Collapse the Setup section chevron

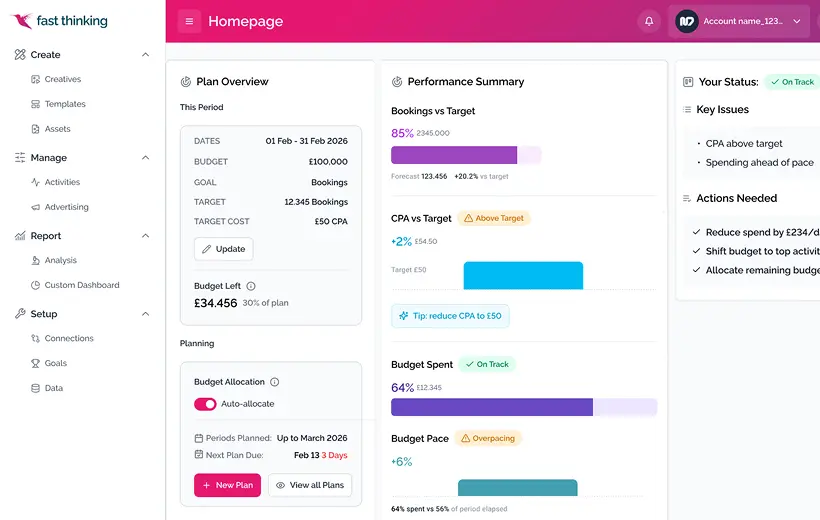[146, 314]
